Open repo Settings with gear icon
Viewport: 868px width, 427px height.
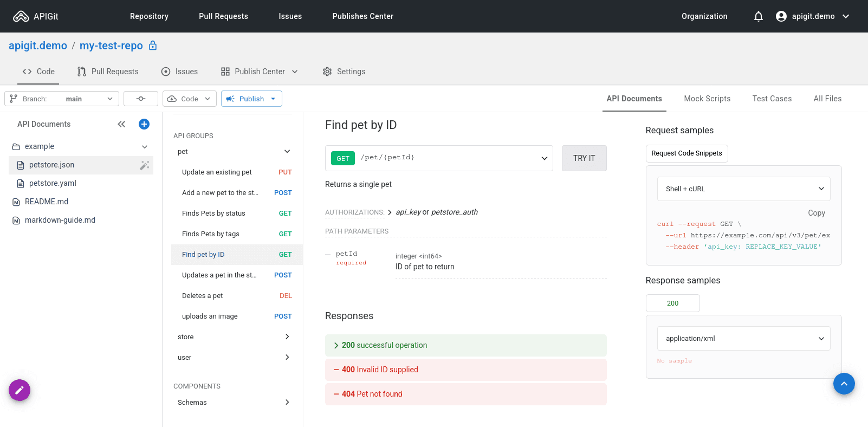[x=344, y=72]
